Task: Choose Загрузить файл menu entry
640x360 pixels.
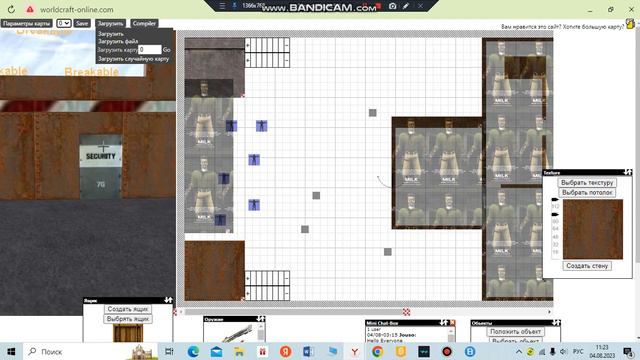Action: coord(118,41)
